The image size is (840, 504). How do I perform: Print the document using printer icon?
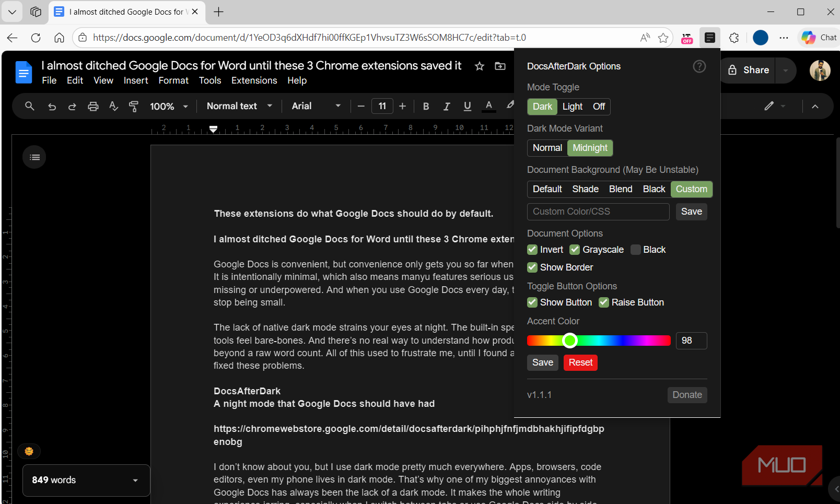pyautogui.click(x=93, y=106)
